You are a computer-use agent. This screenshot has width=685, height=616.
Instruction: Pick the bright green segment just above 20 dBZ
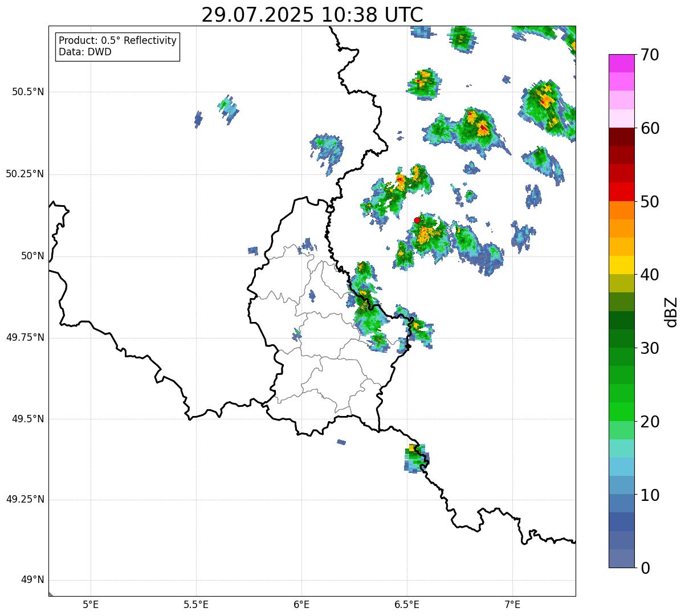coord(622,412)
